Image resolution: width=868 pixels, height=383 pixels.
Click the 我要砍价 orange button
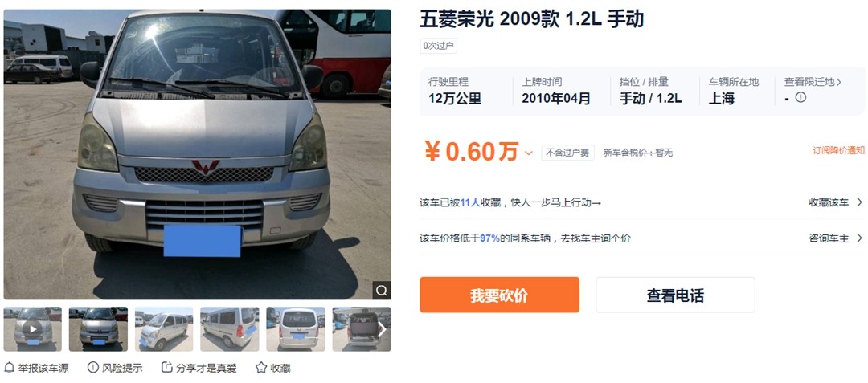pos(499,295)
